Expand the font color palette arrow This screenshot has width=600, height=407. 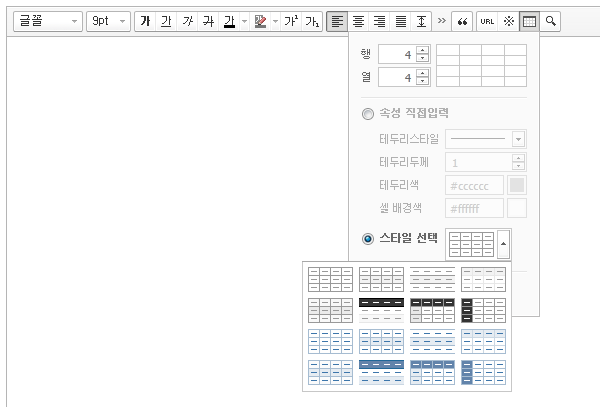245,21
